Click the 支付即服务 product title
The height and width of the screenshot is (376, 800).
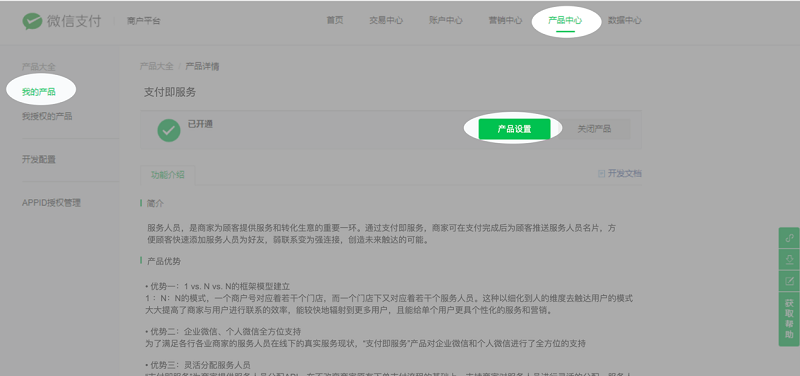tap(170, 92)
